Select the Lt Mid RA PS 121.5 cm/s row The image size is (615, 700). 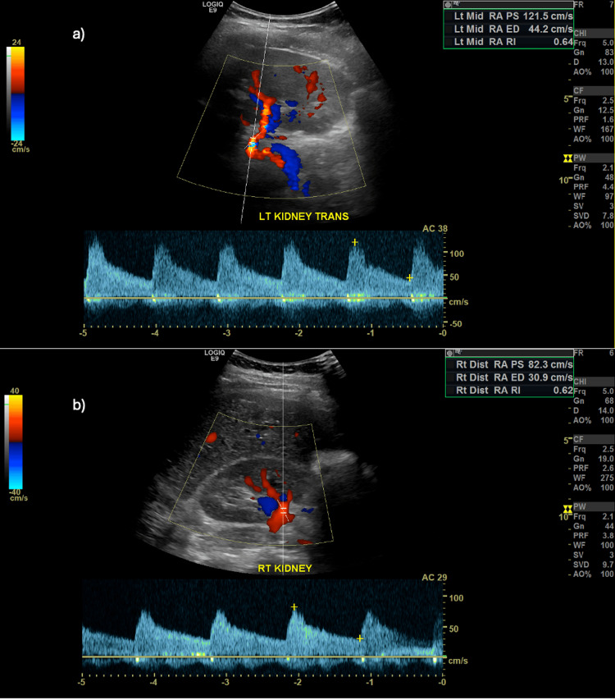509,16
